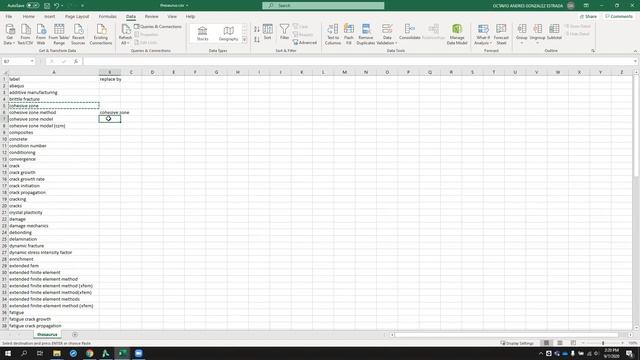This screenshot has width=640, height=360.
Task: Switch to Page Layout view
Action: tap(560, 343)
